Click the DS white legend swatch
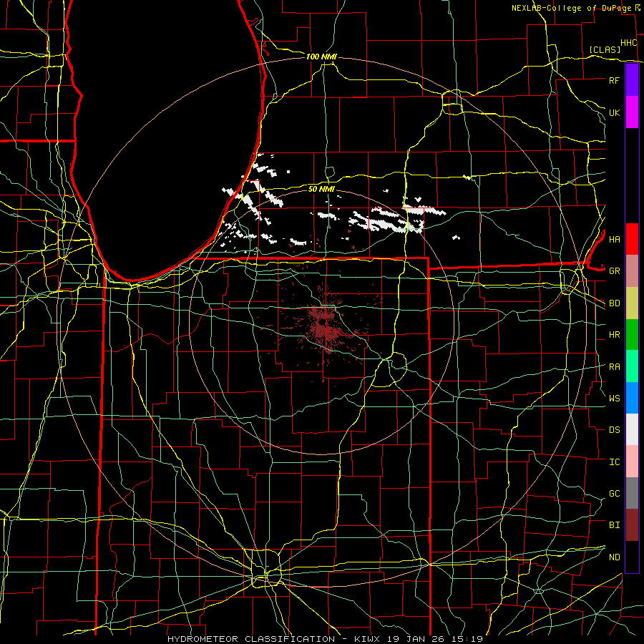The height and width of the screenshot is (644, 644). [632, 429]
